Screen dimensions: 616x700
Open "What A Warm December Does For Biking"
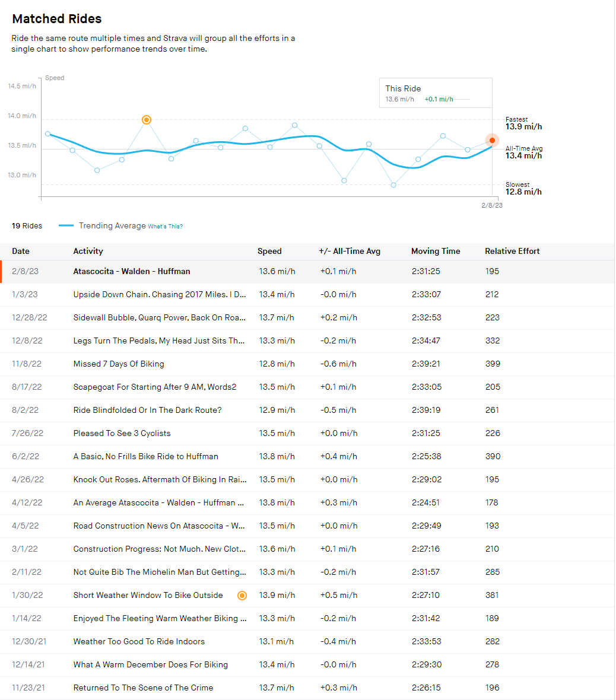150,664
